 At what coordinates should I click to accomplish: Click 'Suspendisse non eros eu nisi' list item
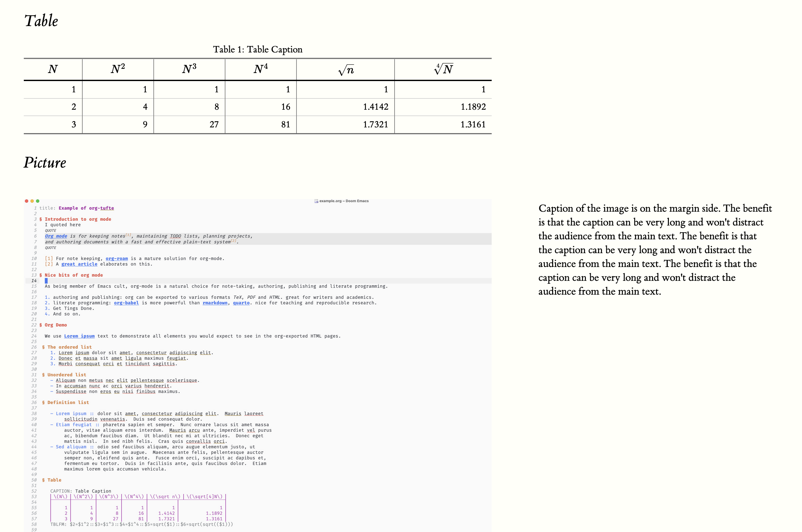pyautogui.click(x=115, y=391)
